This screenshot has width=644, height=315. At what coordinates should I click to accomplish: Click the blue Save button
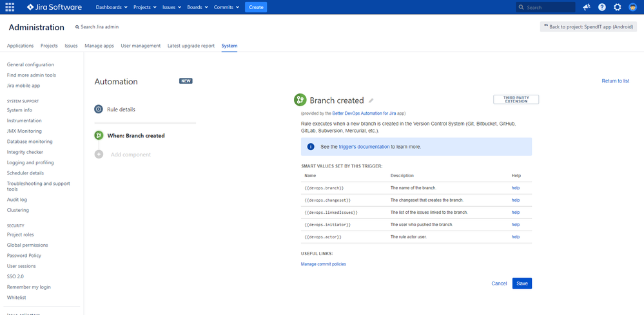coord(522,283)
